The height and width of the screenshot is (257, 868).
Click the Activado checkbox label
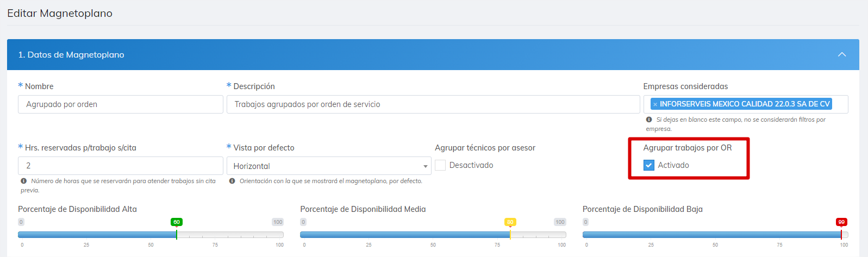click(673, 165)
